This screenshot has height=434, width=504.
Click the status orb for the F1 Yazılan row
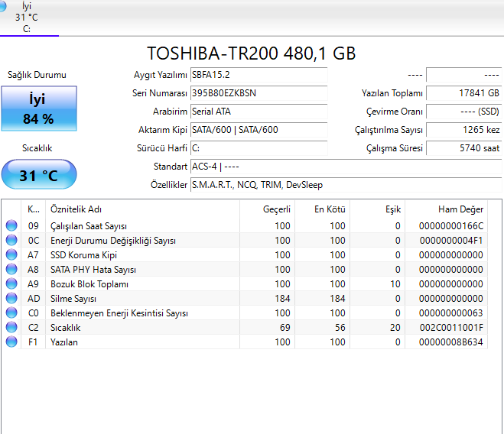click(11, 342)
